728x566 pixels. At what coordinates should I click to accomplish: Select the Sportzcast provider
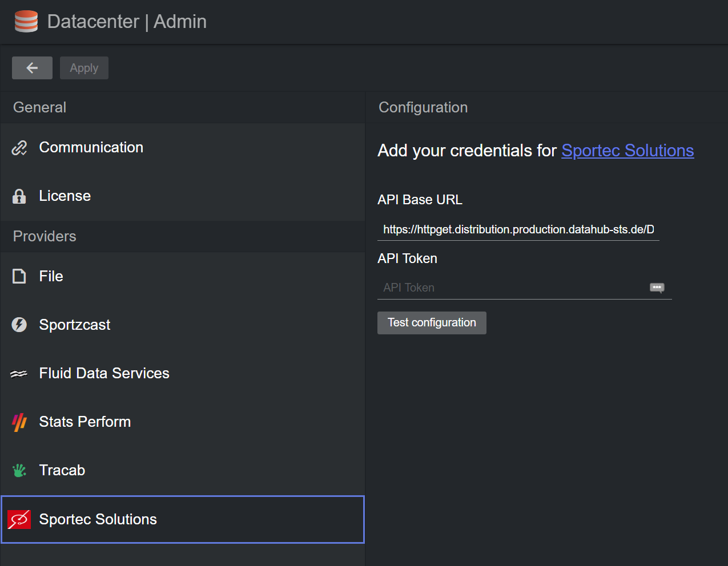tap(183, 325)
